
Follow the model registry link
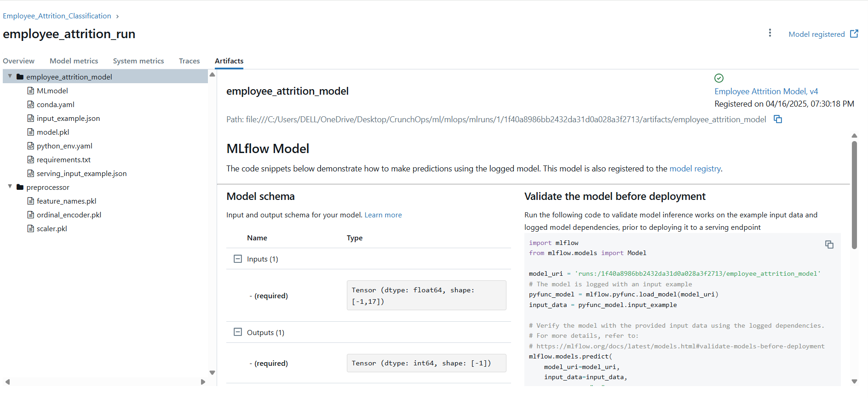[x=695, y=169]
